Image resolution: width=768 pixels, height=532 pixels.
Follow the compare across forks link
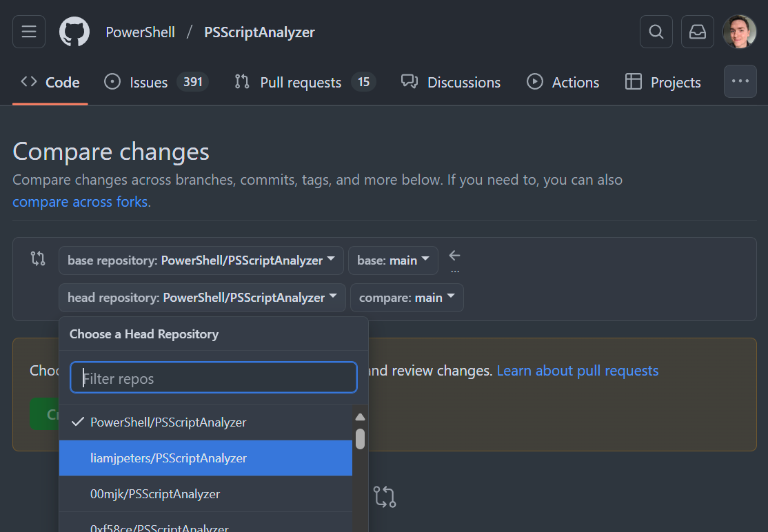tap(81, 202)
